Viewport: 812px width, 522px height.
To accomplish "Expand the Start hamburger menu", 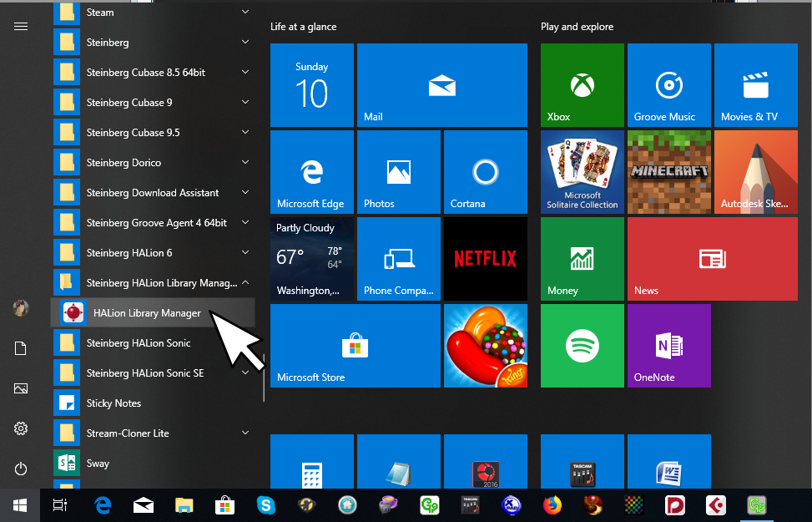I will point(21,27).
